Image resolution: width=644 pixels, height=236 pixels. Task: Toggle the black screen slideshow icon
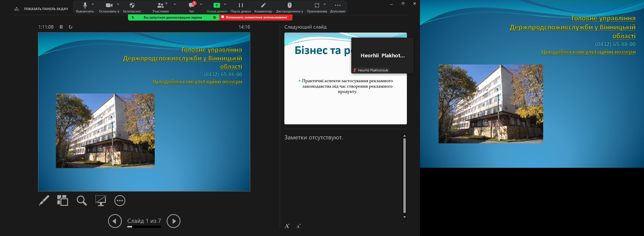101,201
